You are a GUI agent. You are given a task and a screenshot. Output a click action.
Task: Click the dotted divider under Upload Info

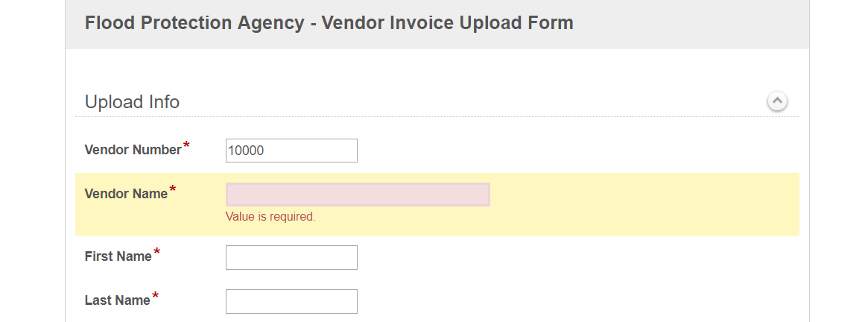437,116
